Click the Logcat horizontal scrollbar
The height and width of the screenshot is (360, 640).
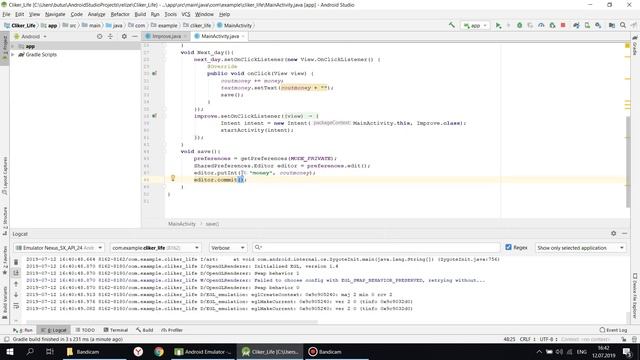coord(171,322)
